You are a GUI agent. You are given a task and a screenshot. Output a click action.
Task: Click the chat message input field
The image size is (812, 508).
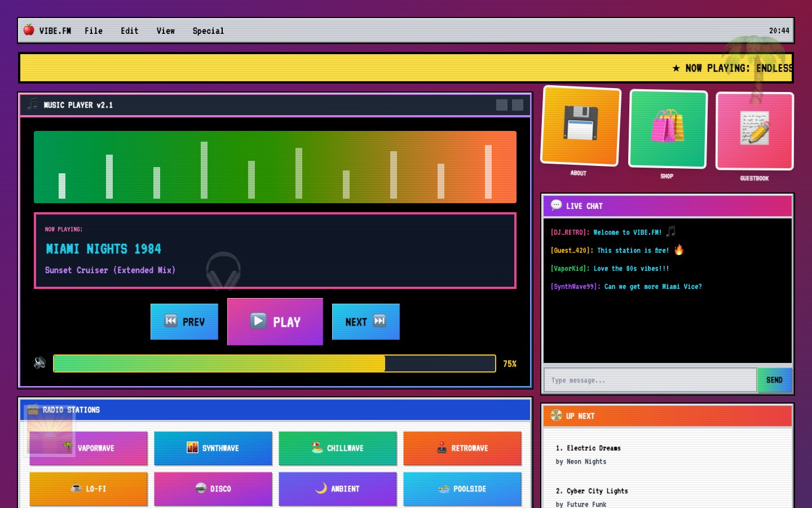[650, 380]
